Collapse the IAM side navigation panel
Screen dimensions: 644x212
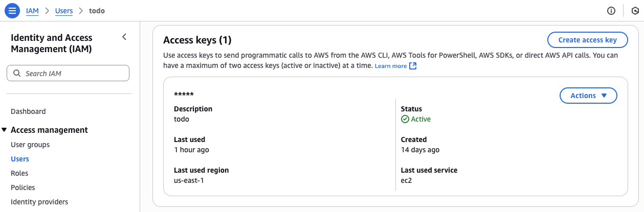click(124, 37)
